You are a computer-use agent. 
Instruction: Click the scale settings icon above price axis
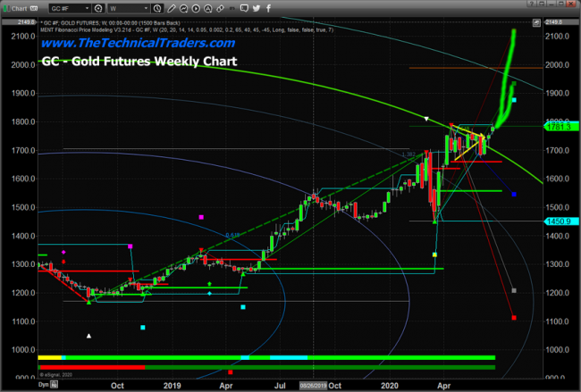pos(536,23)
